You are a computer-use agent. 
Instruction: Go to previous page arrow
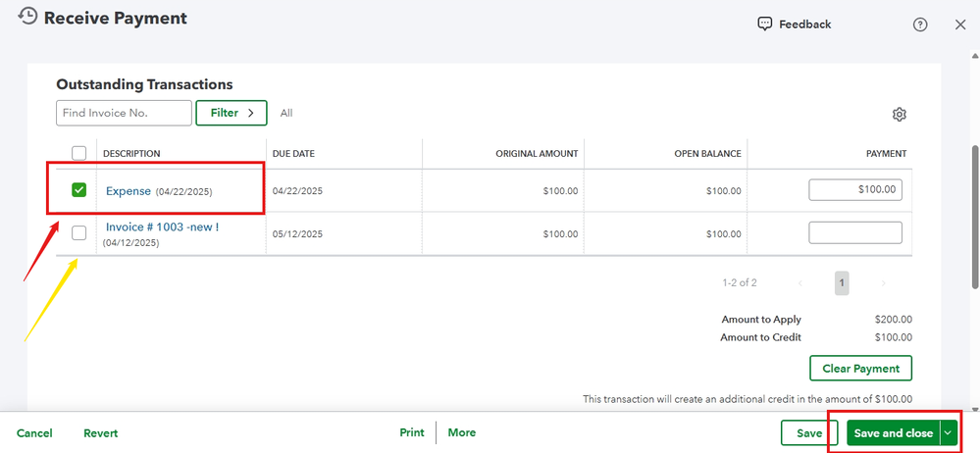pos(800,283)
